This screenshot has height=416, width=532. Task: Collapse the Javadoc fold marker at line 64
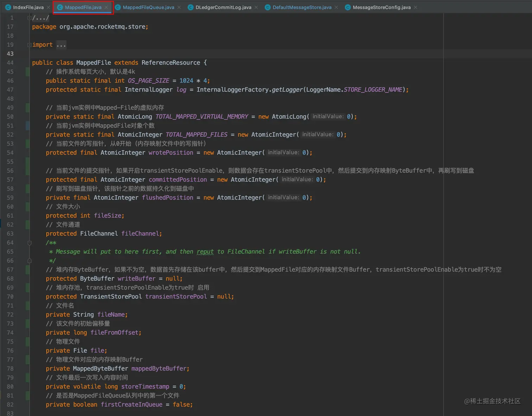click(x=29, y=243)
